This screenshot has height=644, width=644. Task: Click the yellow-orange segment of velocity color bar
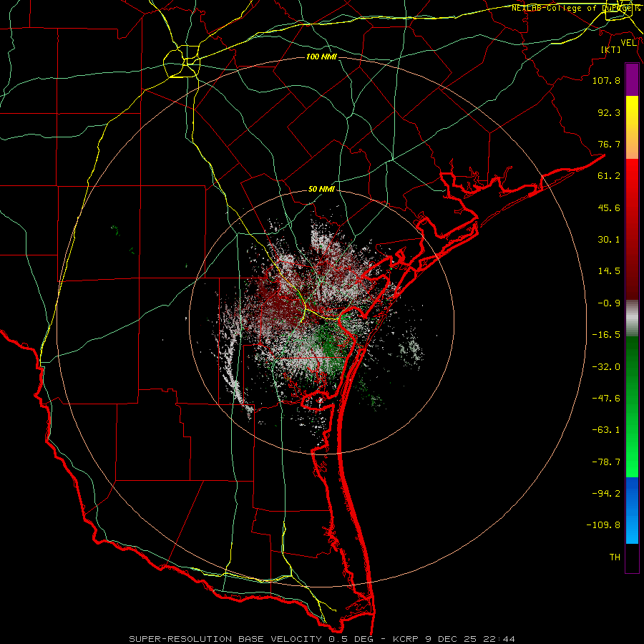click(x=632, y=127)
